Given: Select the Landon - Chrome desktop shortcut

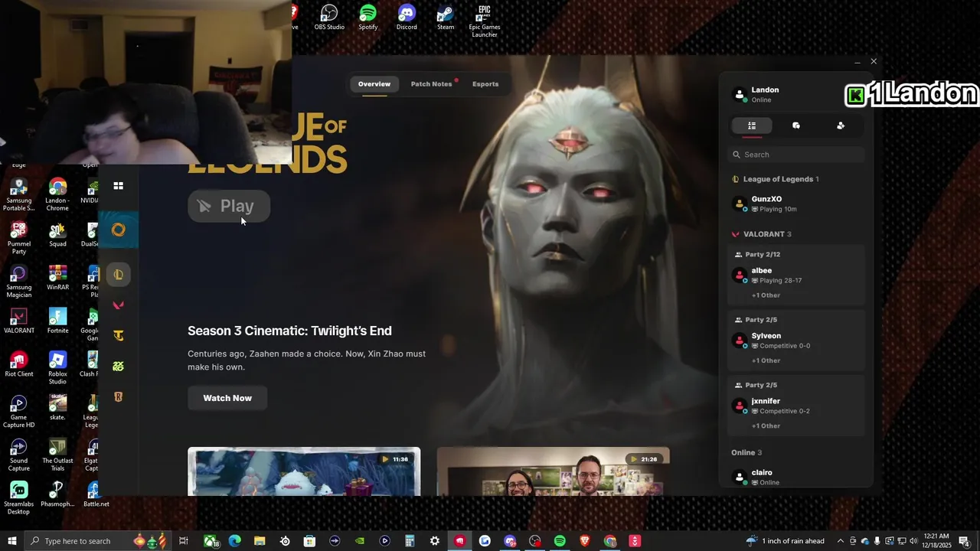Looking at the screenshot, I should [57, 195].
